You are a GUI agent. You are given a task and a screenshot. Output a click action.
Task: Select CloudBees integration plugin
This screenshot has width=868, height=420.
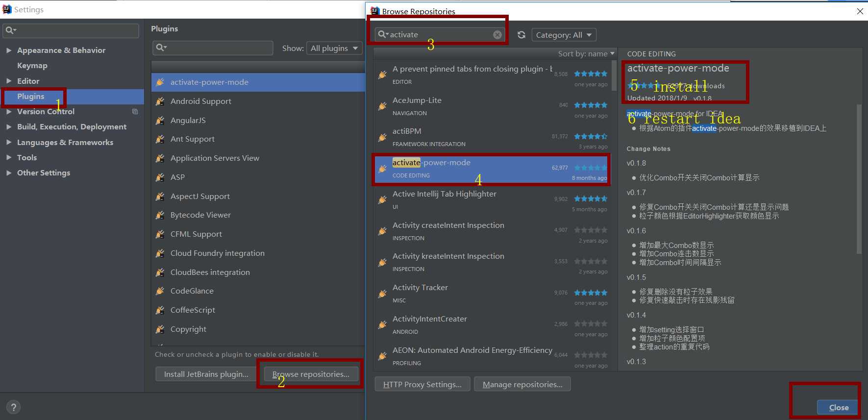point(258,272)
